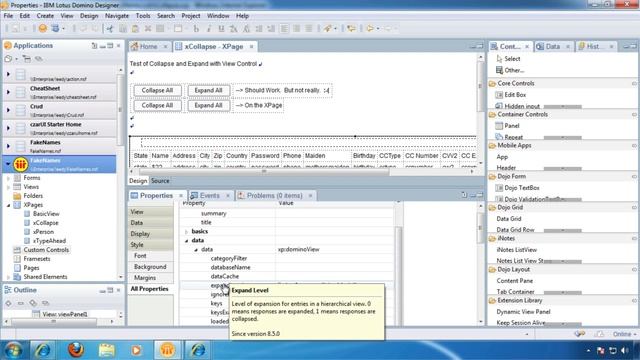Open the Background properties side tab
The height and width of the screenshot is (360, 640).
point(151,267)
